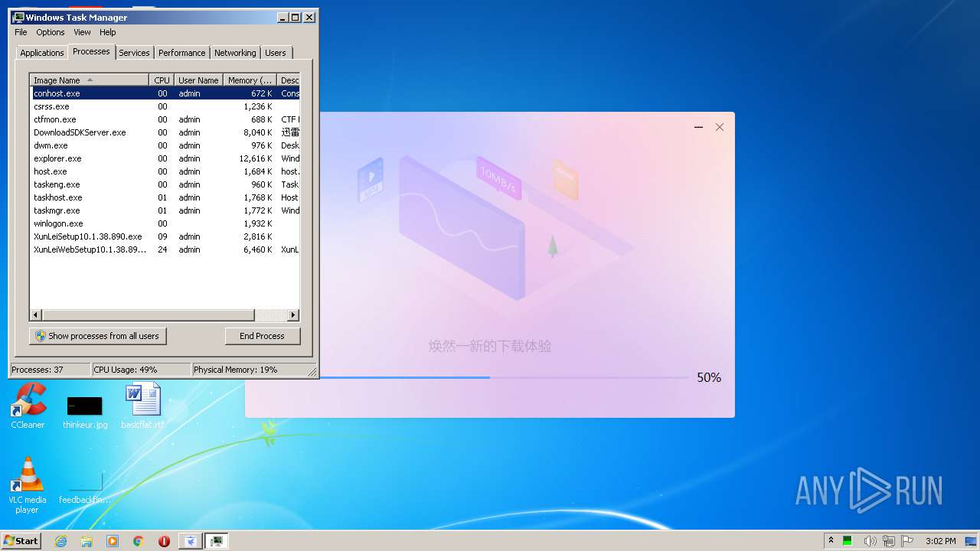Select the dwm.exe process row
This screenshot has width=980, height=551.
pyautogui.click(x=165, y=145)
